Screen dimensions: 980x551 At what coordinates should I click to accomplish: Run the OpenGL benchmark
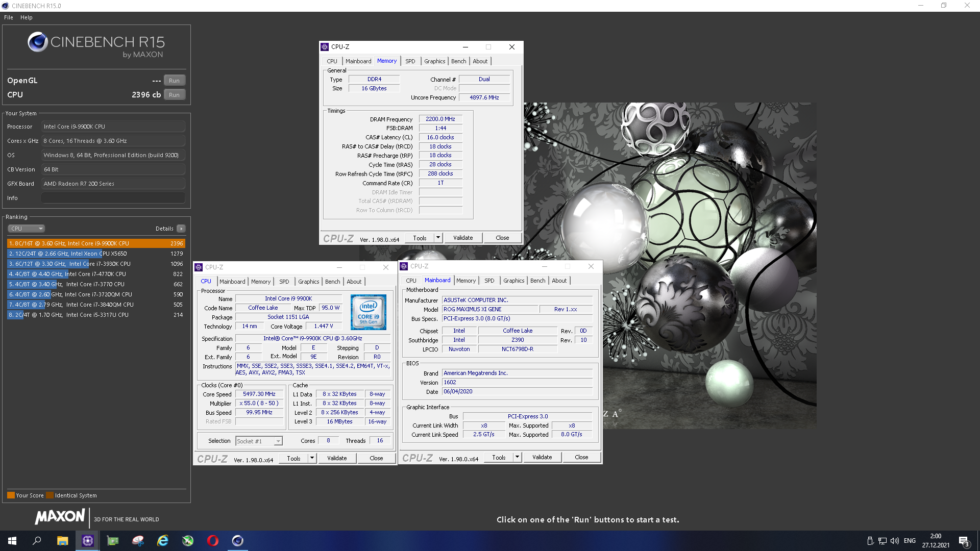click(x=175, y=81)
